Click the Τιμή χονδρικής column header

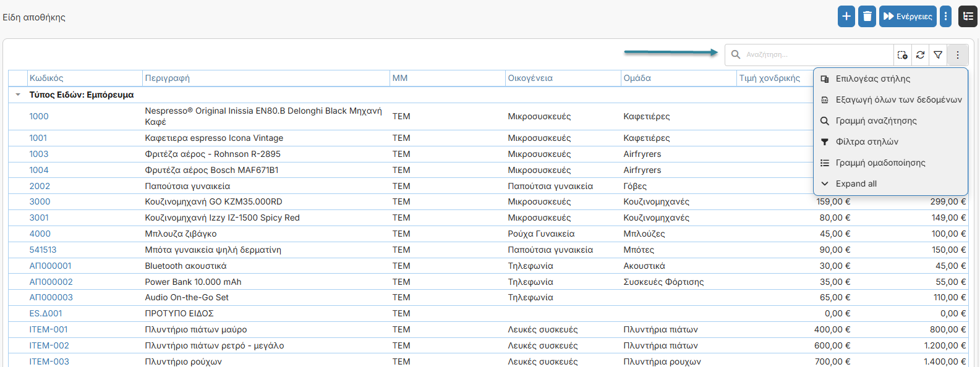pyautogui.click(x=770, y=78)
